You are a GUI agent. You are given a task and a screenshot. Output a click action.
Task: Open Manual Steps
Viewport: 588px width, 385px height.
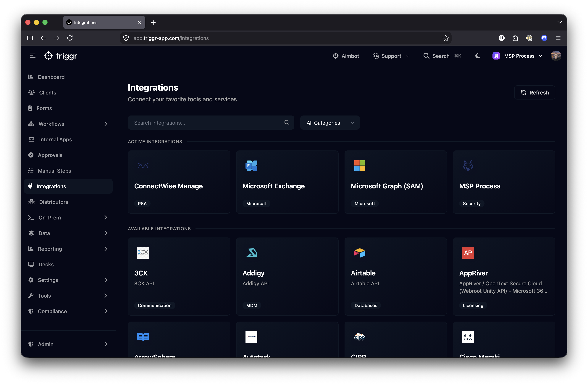point(68,171)
